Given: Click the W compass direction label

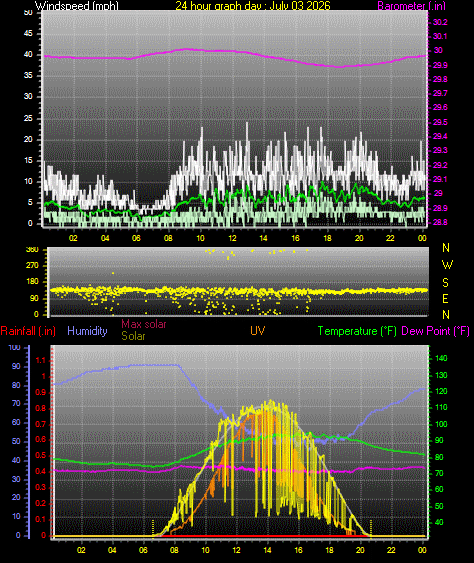Looking at the screenshot, I should (x=447, y=265).
